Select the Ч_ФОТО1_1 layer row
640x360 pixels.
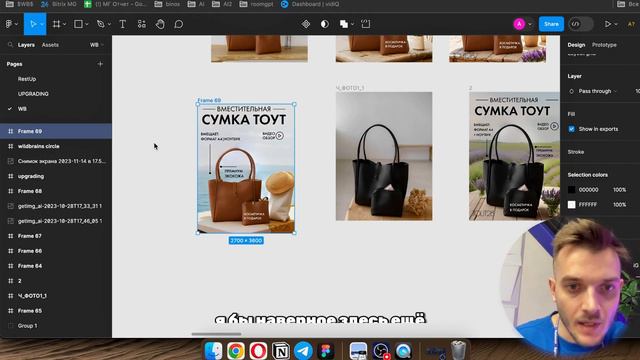[56, 296]
